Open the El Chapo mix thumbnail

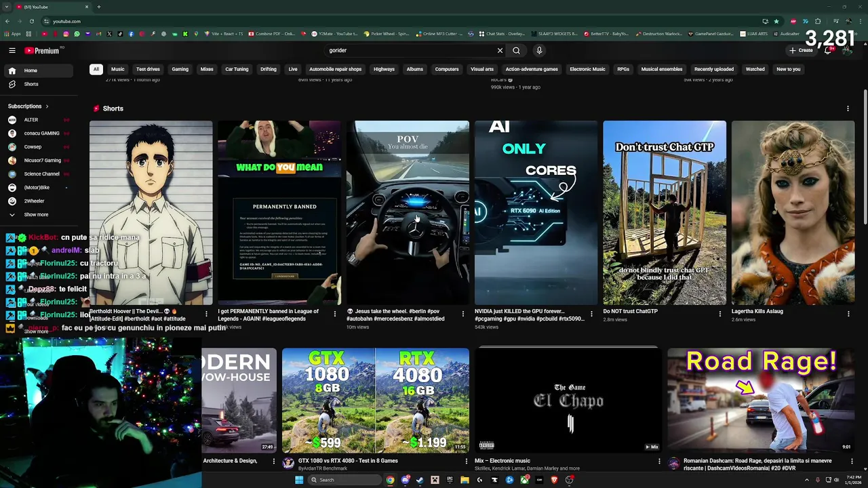coord(568,400)
